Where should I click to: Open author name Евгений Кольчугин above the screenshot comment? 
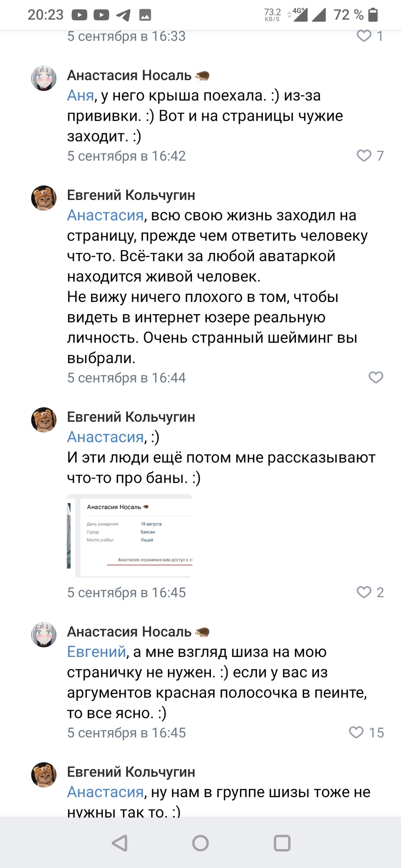point(131,417)
